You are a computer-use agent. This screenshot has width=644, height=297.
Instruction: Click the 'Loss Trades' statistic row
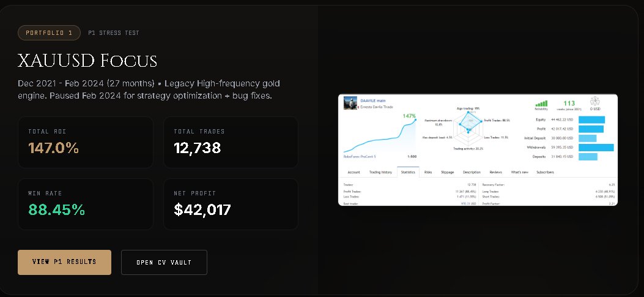(410, 197)
